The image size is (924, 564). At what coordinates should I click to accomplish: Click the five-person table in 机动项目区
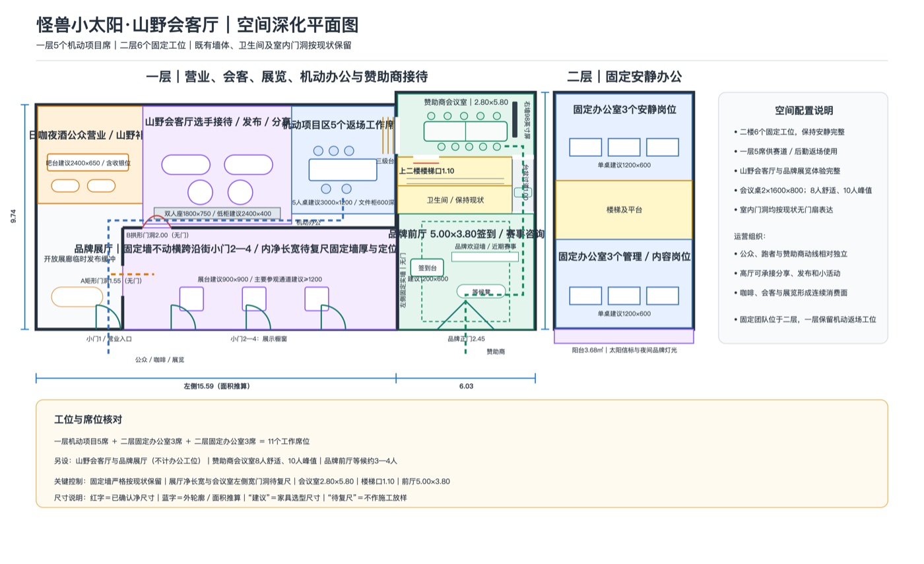point(343,170)
